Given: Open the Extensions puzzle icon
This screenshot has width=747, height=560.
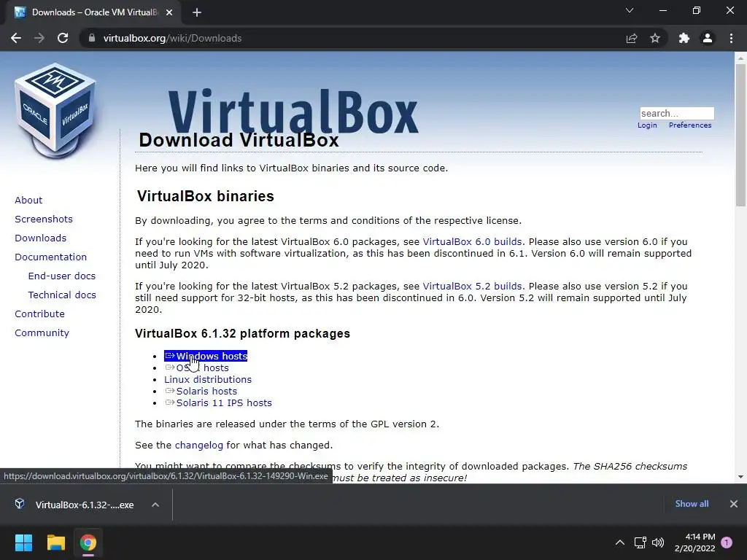Looking at the screenshot, I should [x=684, y=38].
